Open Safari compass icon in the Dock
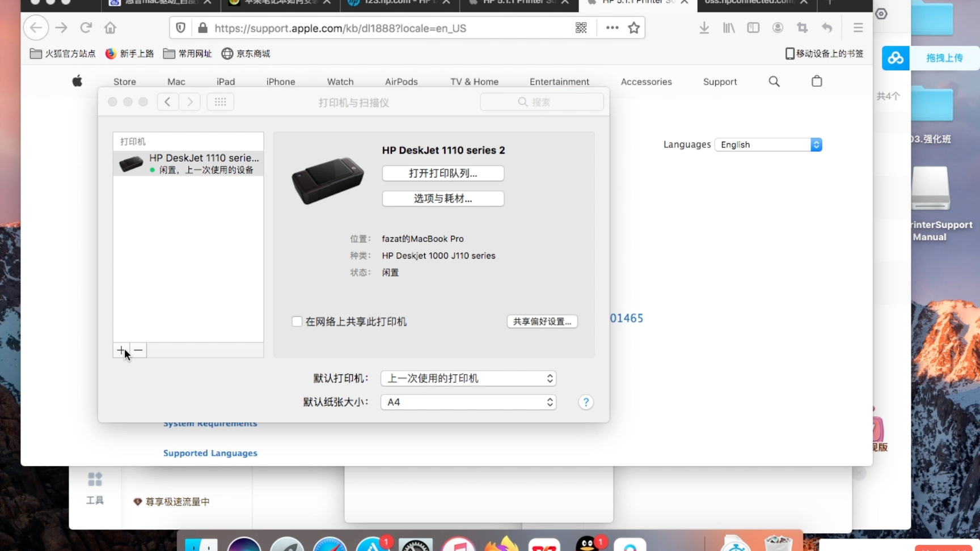This screenshot has width=980, height=551. pos(330,545)
